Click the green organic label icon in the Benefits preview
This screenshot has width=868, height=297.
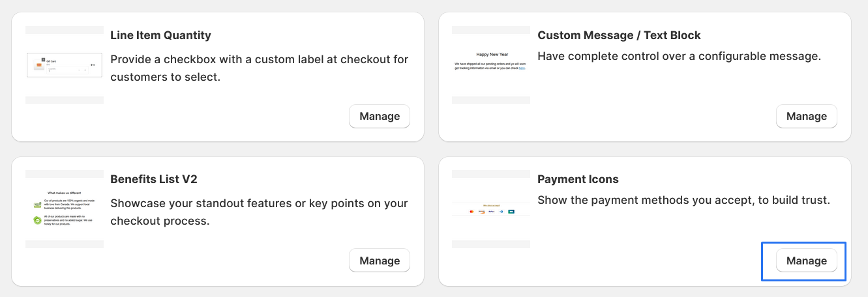pyautogui.click(x=38, y=205)
